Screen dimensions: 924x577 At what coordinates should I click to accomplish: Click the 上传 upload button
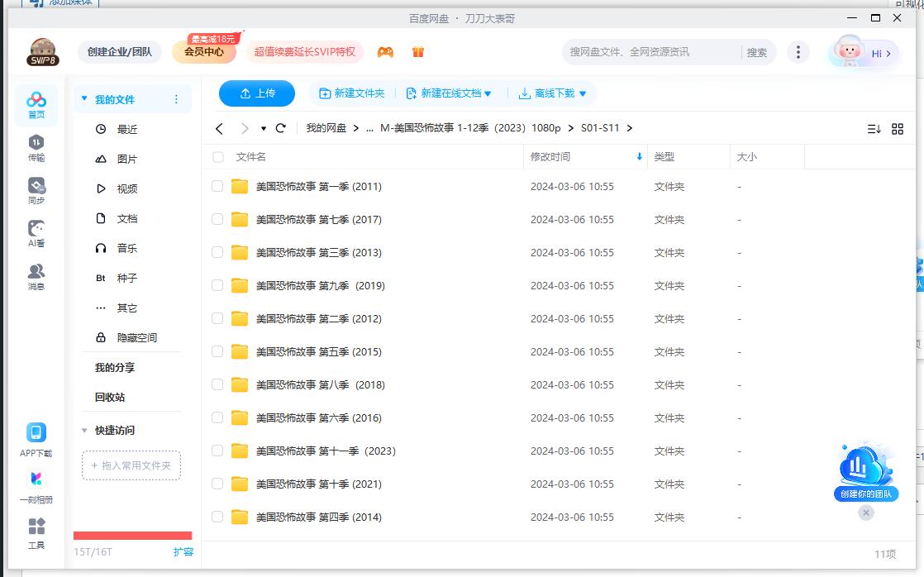257,93
